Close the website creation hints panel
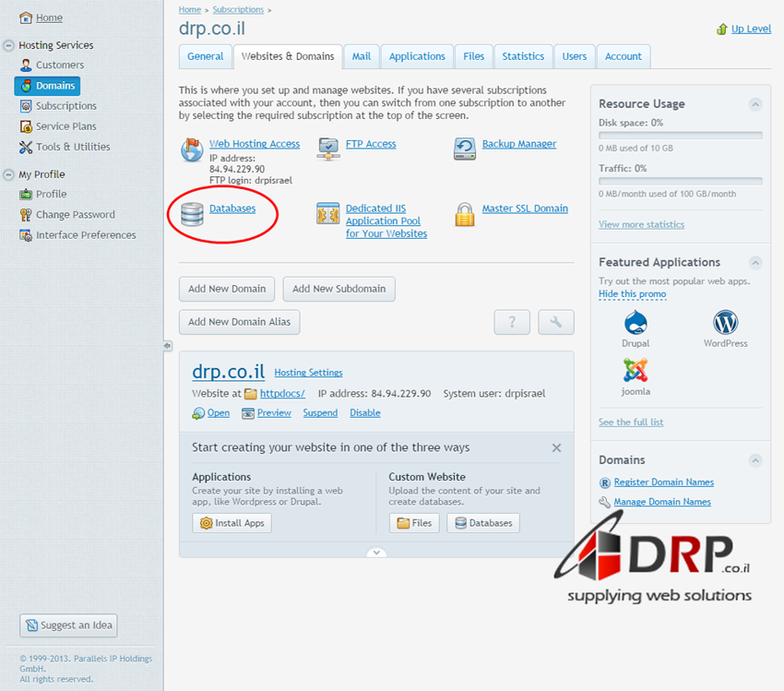The image size is (784, 691). pyautogui.click(x=556, y=447)
